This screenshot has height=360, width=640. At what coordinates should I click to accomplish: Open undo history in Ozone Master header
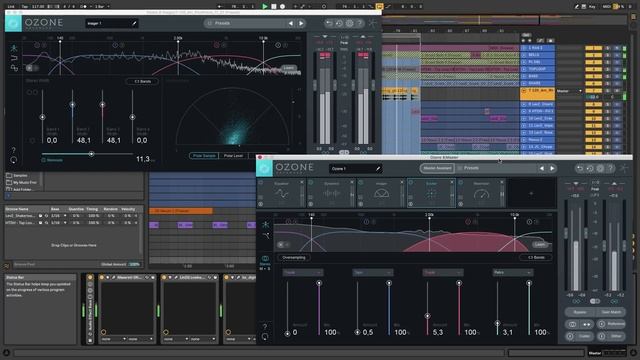(590, 168)
